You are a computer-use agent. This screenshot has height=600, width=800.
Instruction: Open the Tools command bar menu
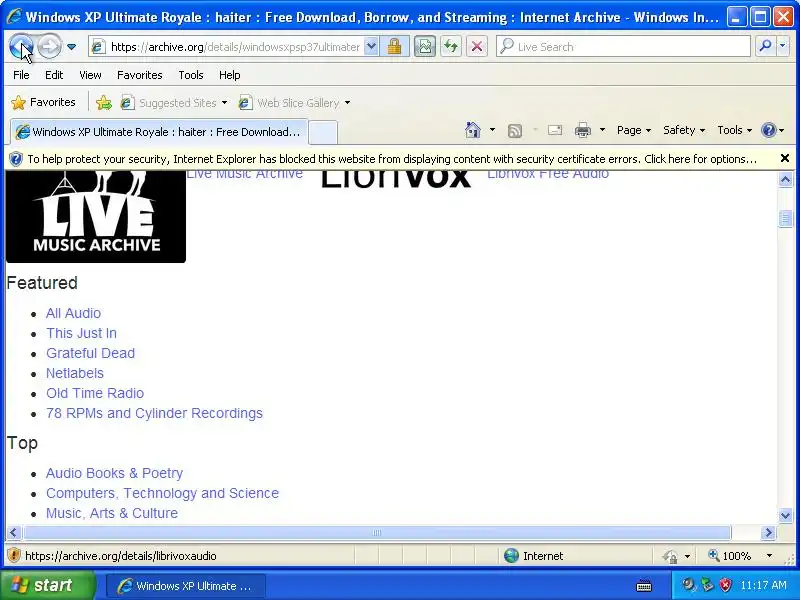[734, 130]
